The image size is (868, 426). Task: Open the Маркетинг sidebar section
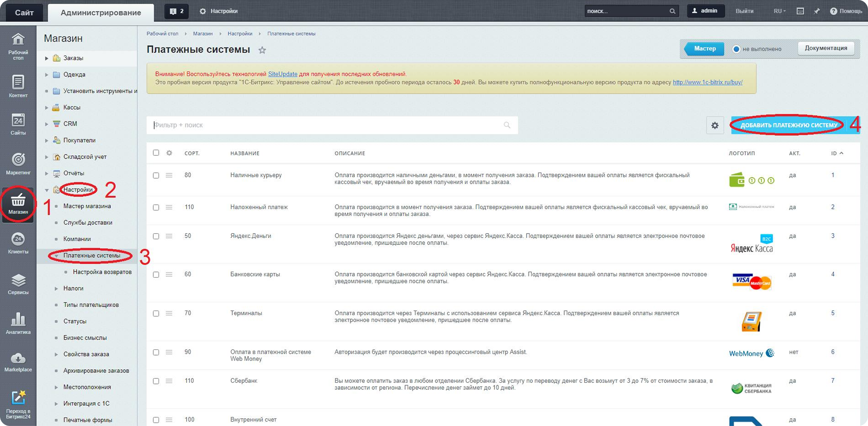(x=18, y=163)
